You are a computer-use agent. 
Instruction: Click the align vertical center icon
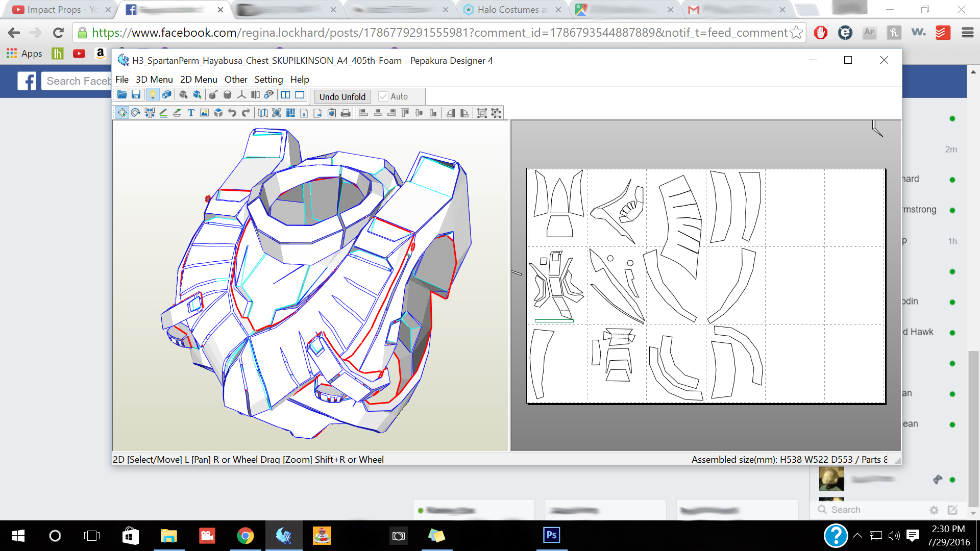click(x=419, y=113)
